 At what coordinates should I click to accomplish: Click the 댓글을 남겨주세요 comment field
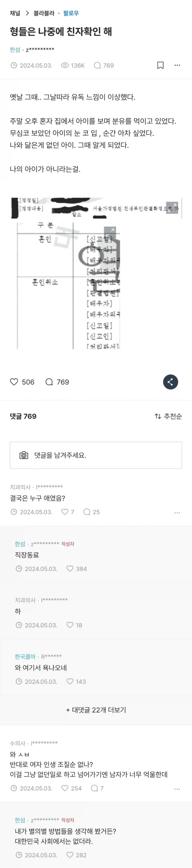pos(96,455)
